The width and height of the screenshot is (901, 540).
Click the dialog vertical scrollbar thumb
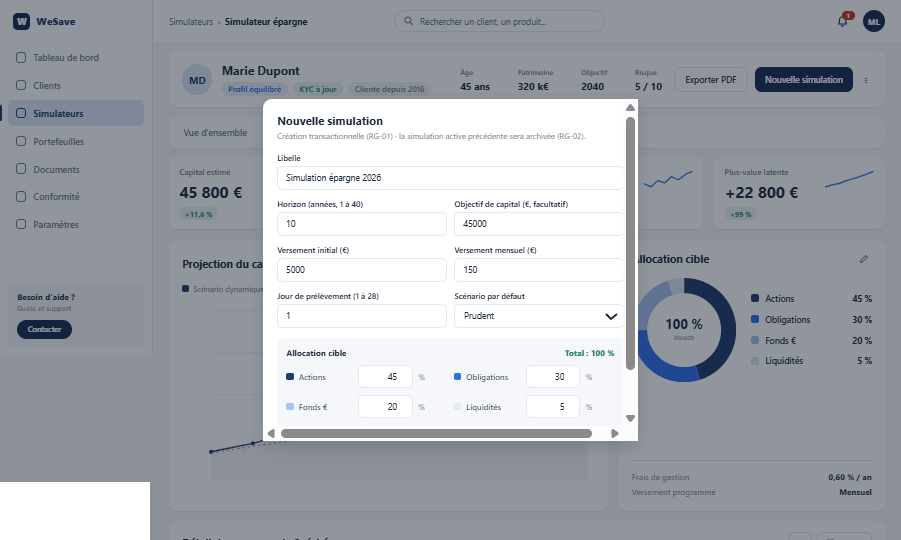click(630, 244)
